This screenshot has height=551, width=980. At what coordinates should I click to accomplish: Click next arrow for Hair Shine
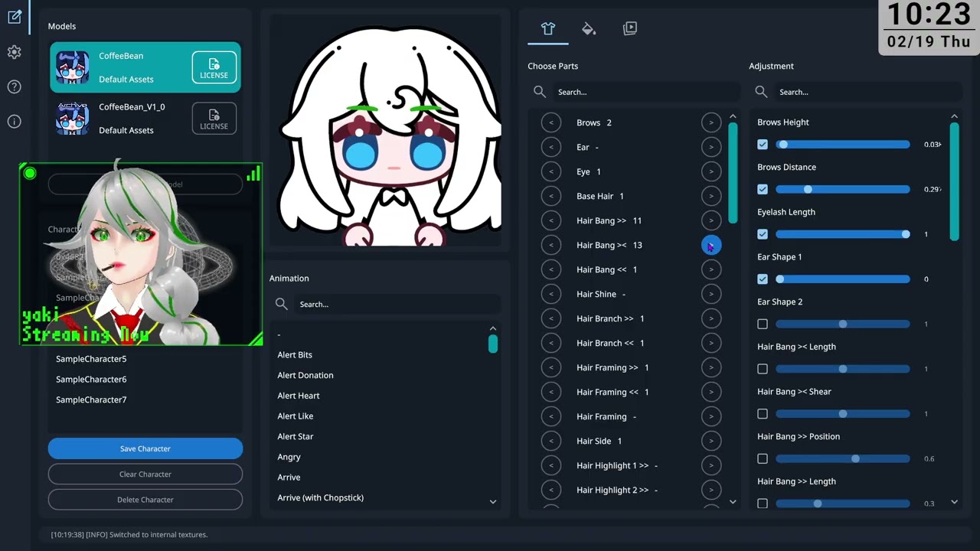711,294
